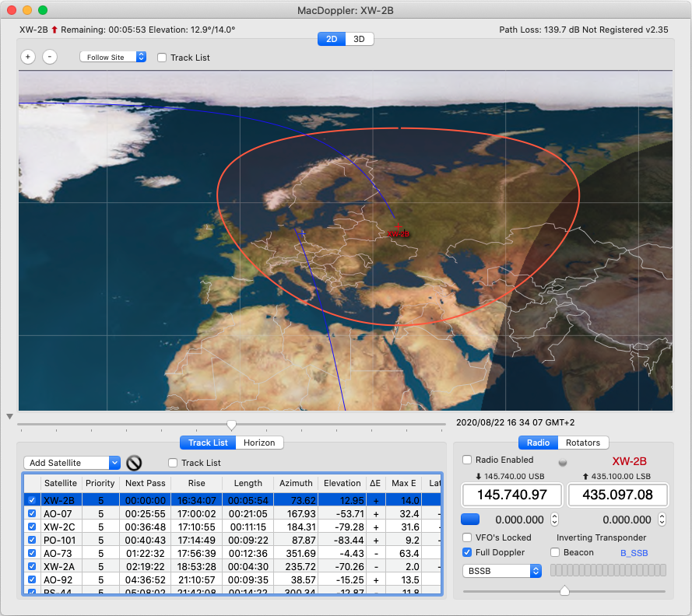
Task: Switch to the 3D map view
Action: click(x=360, y=39)
